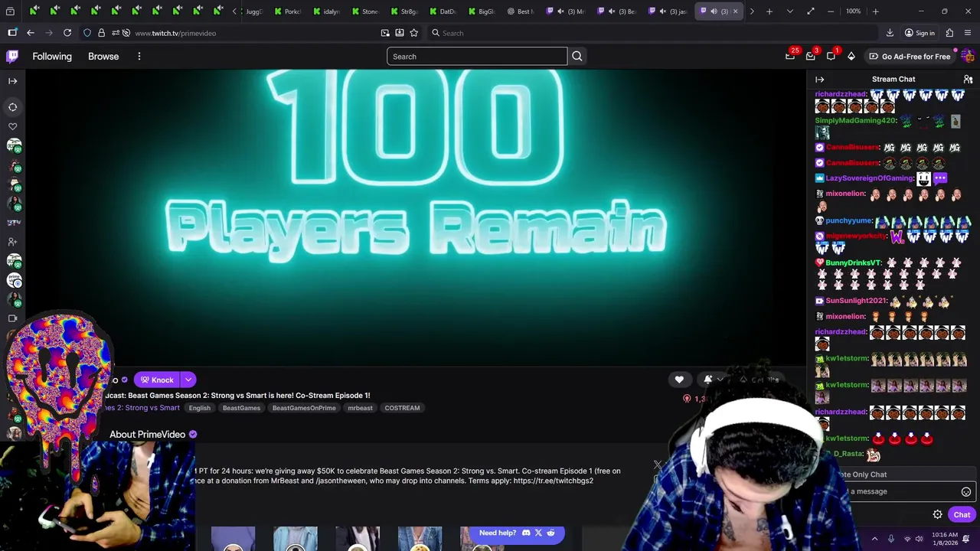Click the COSTREAM tag
This screenshot has width=980, height=551.
pyautogui.click(x=402, y=408)
